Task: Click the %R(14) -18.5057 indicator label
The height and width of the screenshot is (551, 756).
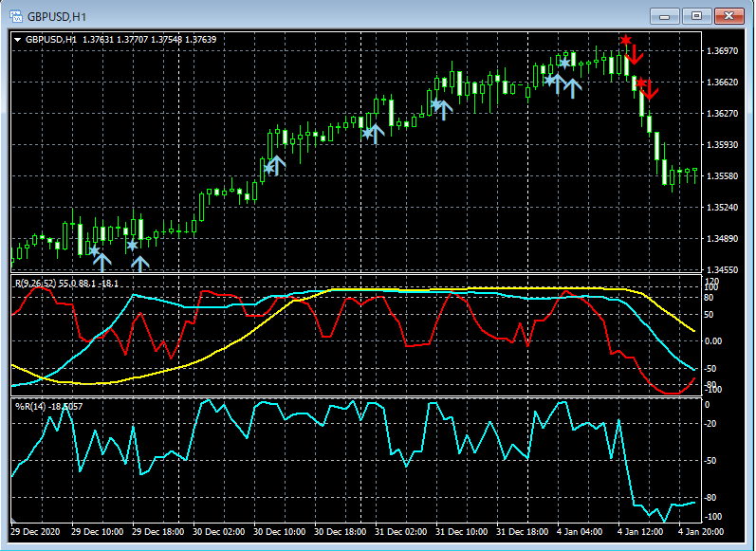Action: [x=48, y=407]
